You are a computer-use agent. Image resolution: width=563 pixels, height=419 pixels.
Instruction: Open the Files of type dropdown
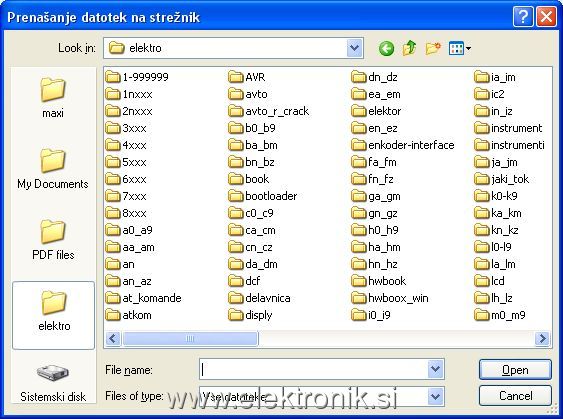click(x=436, y=396)
